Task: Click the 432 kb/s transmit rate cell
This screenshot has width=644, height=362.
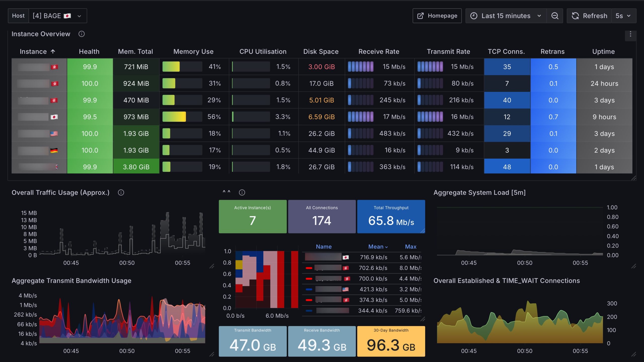Action: click(x=449, y=133)
